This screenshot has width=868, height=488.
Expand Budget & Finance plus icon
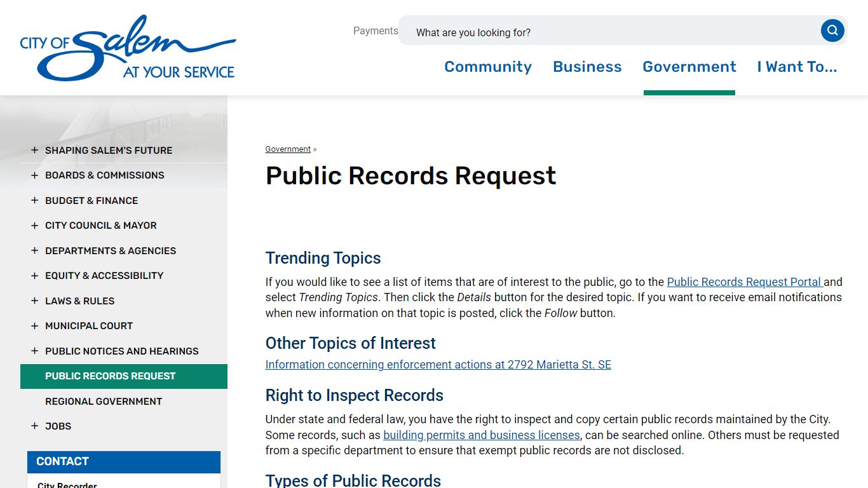tap(34, 200)
